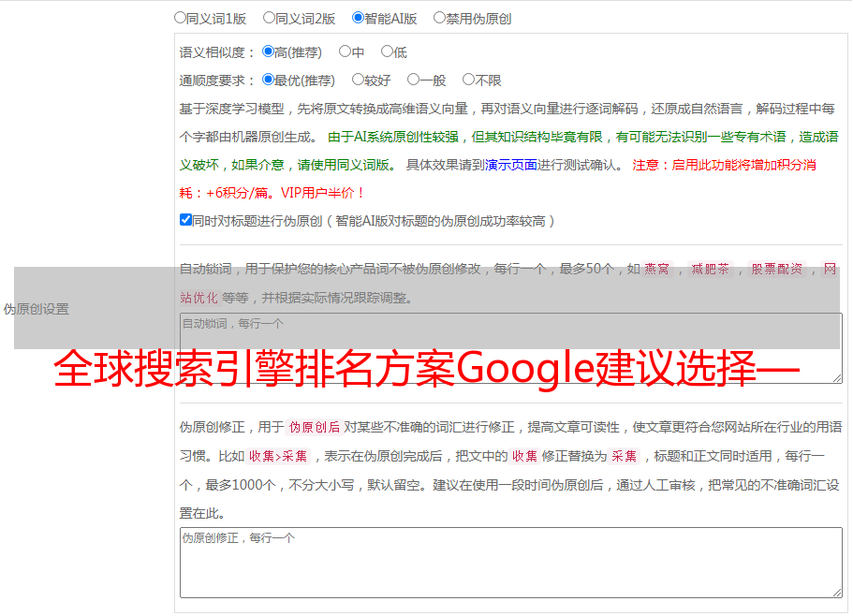This screenshot has width=853, height=616.
Task: Set 语义相似度 to 高(推荐)
Action: pos(268,51)
